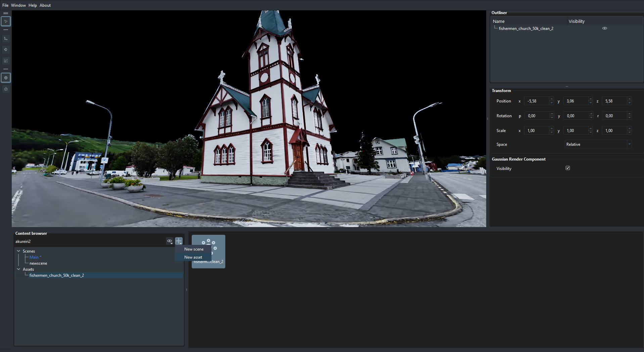The height and width of the screenshot is (352, 644).
Task: Toggle the local-space cube tool
Action: 6,89
